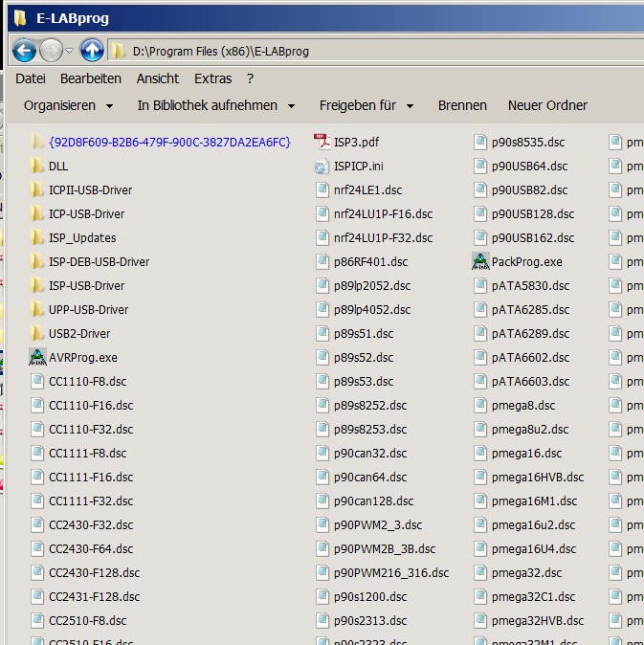This screenshot has width=644, height=645.
Task: Select the p90can32.dsc file icon
Action: point(322,453)
